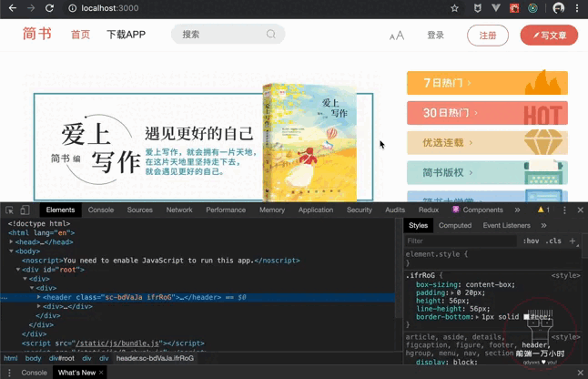Open the 7日热门 board
Viewport: 588px width, 379px height.
[x=487, y=83]
